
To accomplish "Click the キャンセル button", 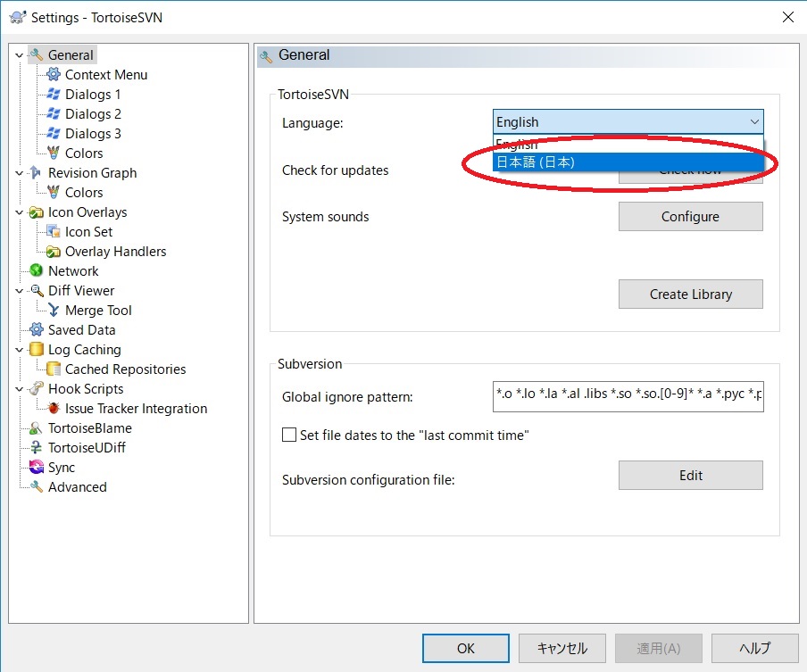I will click(562, 648).
